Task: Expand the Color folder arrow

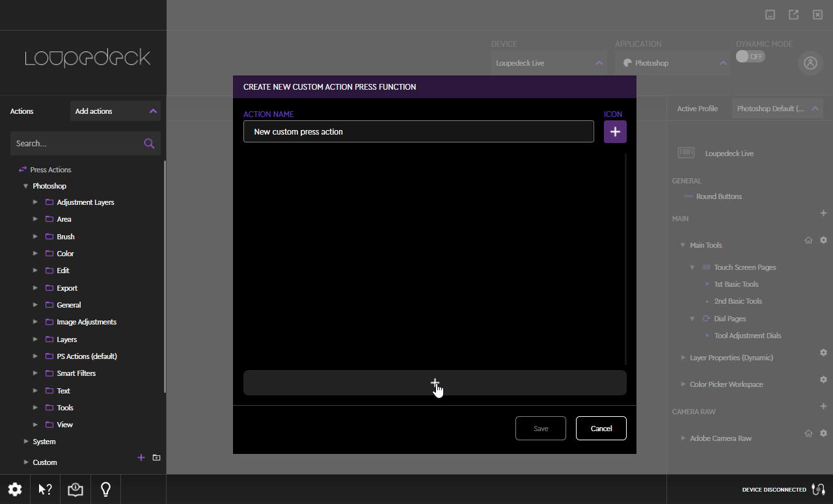Action: coord(35,254)
